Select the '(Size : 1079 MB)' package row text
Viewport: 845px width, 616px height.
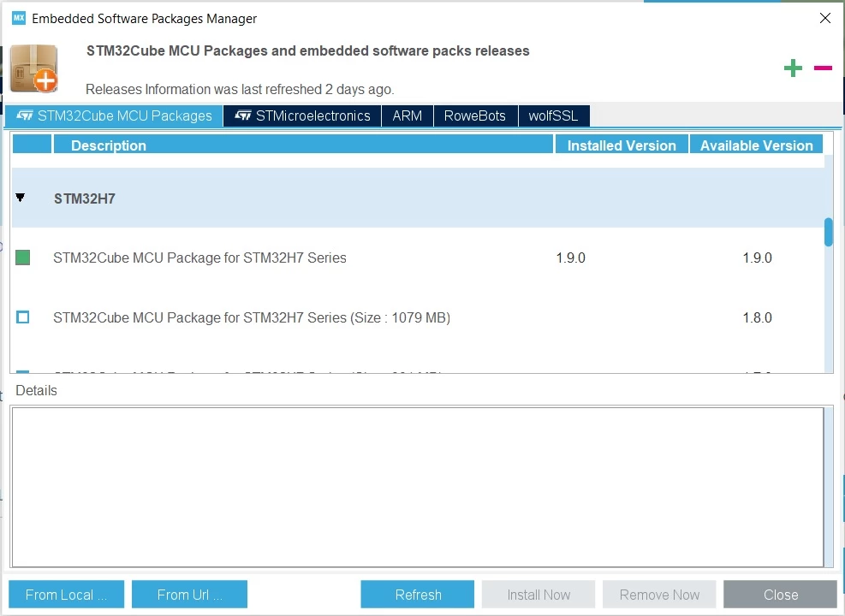click(252, 317)
